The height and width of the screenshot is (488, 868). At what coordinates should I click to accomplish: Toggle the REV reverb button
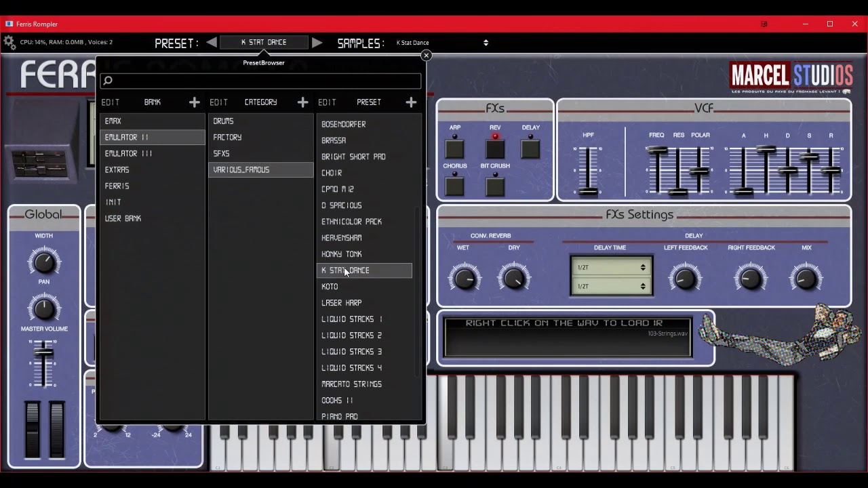[495, 148]
